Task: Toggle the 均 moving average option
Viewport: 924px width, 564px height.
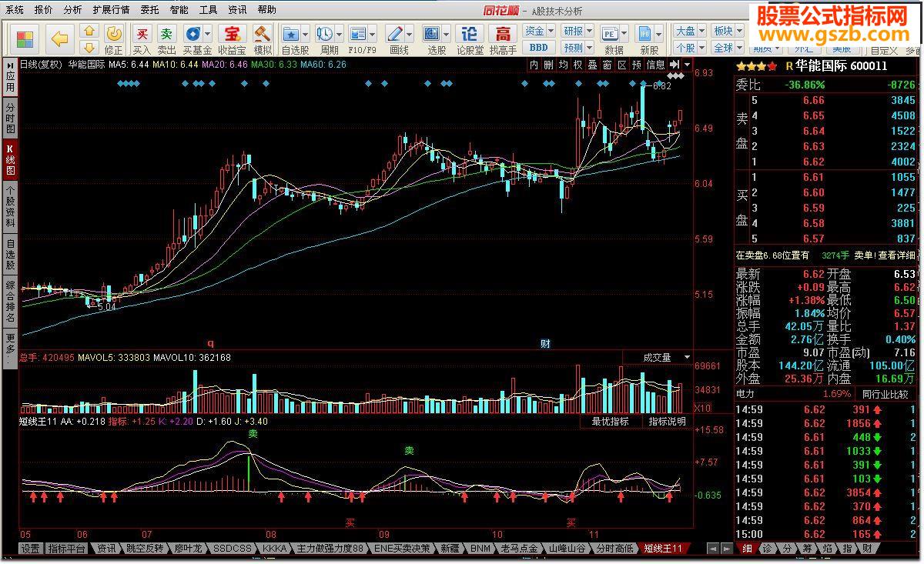Action: coord(563,65)
